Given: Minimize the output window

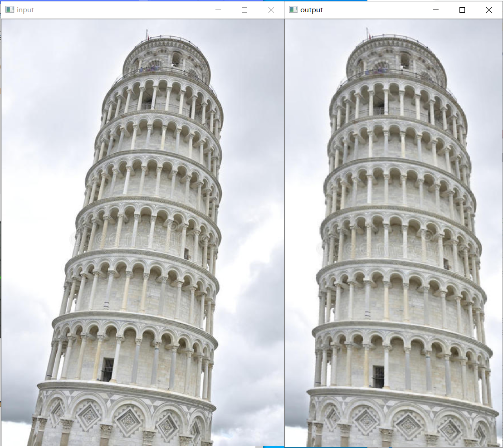Looking at the screenshot, I should pos(436,10).
